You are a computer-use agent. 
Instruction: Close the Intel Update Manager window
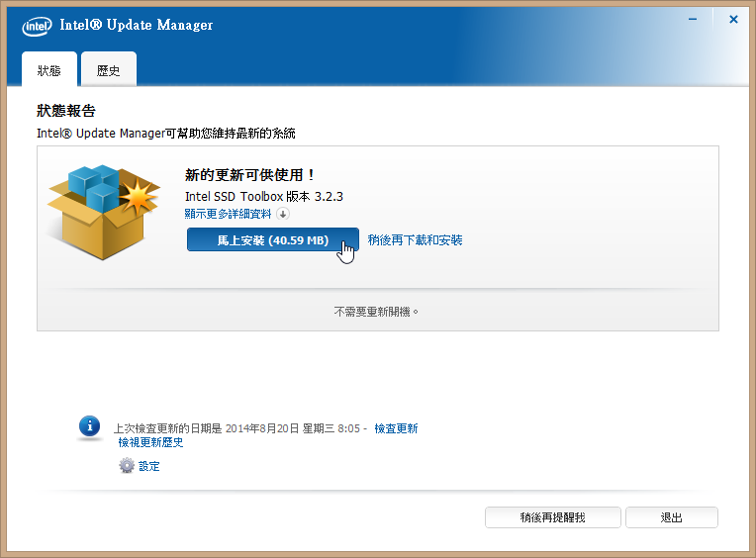pos(733,19)
